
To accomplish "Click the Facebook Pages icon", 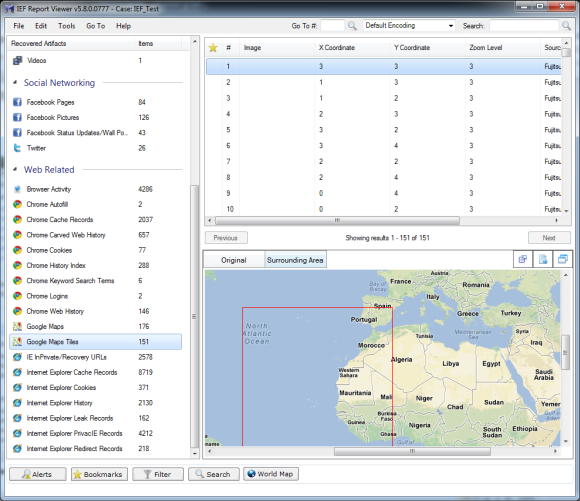I will coord(17,102).
